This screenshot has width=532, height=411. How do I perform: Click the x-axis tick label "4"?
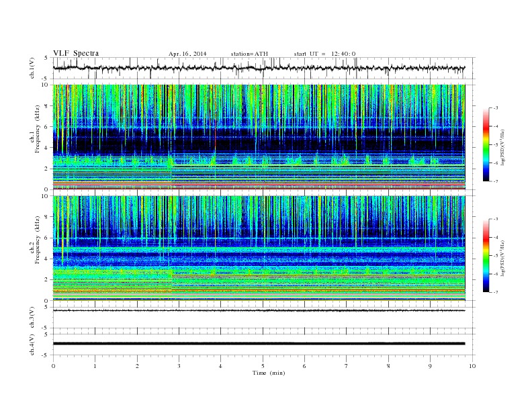click(x=220, y=366)
